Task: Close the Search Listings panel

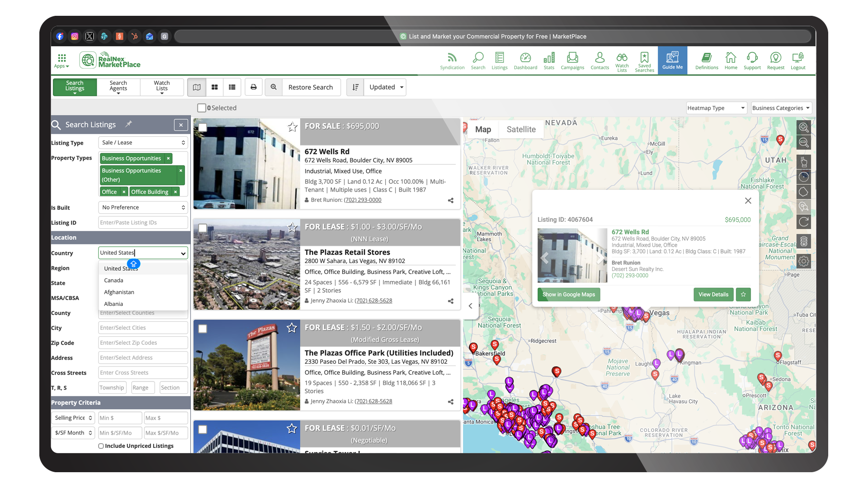Action: pyautogui.click(x=181, y=125)
